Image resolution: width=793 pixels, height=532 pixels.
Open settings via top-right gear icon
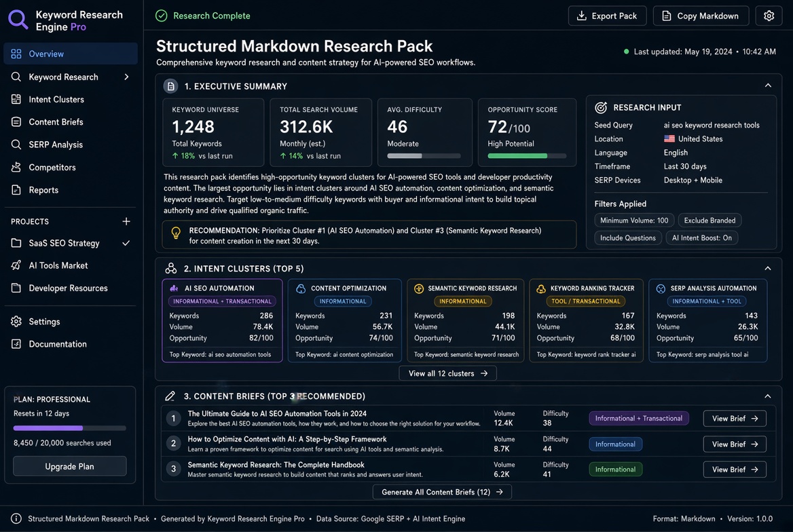[x=769, y=16]
